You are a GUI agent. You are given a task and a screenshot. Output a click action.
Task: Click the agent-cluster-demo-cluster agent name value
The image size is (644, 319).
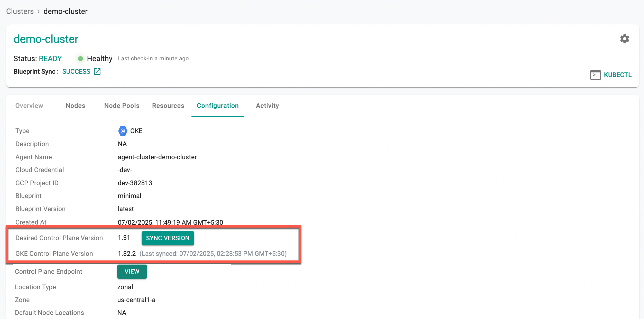tap(157, 157)
